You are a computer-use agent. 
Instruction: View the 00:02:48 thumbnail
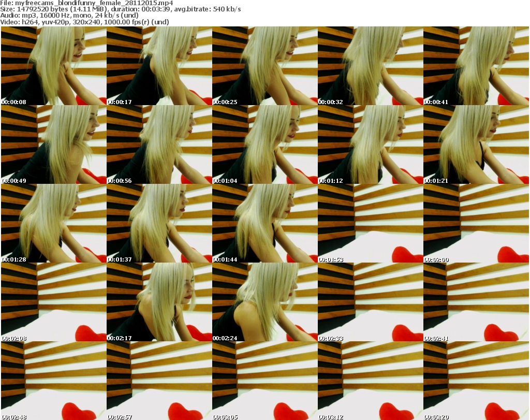[x=54, y=381]
